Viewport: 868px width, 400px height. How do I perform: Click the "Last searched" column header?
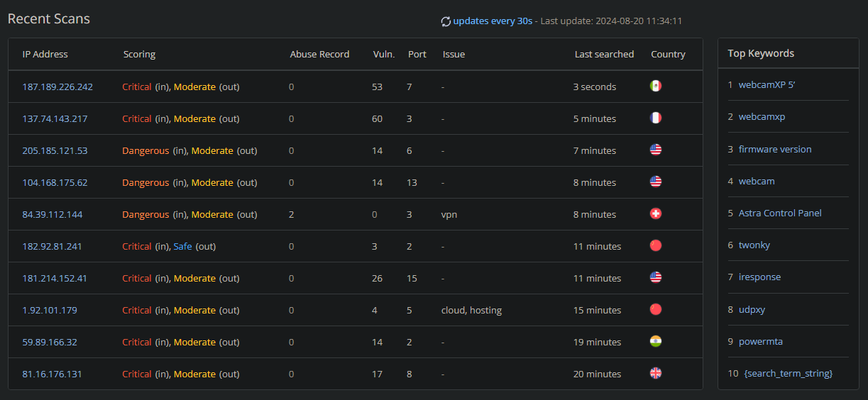pos(604,54)
